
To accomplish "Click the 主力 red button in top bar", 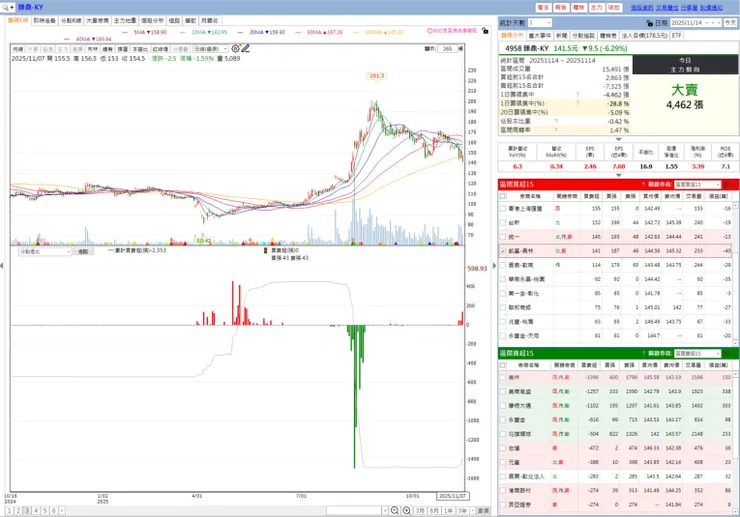I will (597, 8).
